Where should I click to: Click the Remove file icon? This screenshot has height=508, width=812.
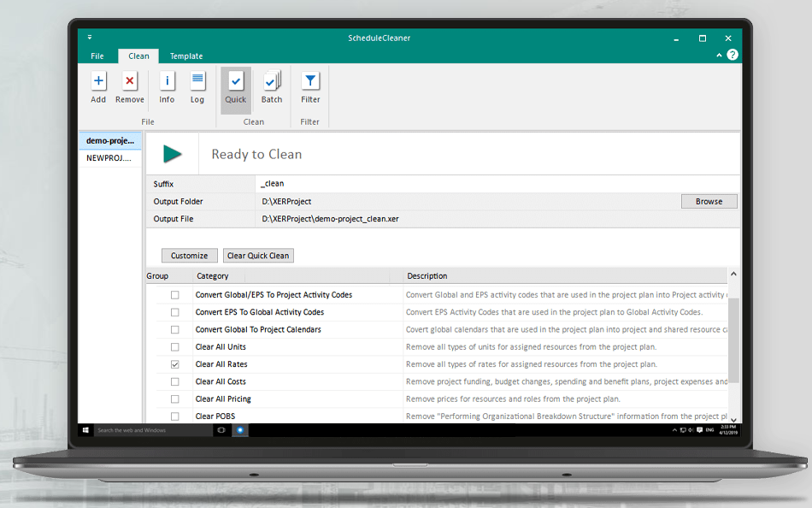click(x=129, y=81)
